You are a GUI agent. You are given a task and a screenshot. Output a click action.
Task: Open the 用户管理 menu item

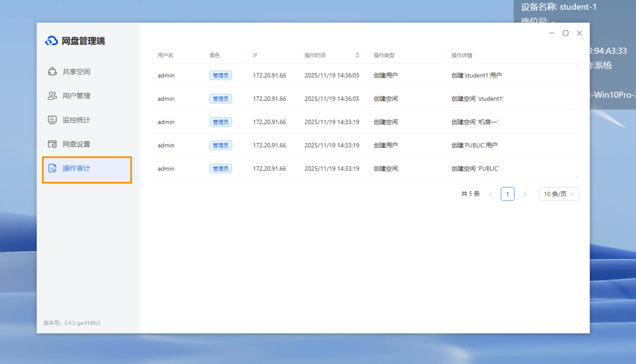tap(76, 96)
